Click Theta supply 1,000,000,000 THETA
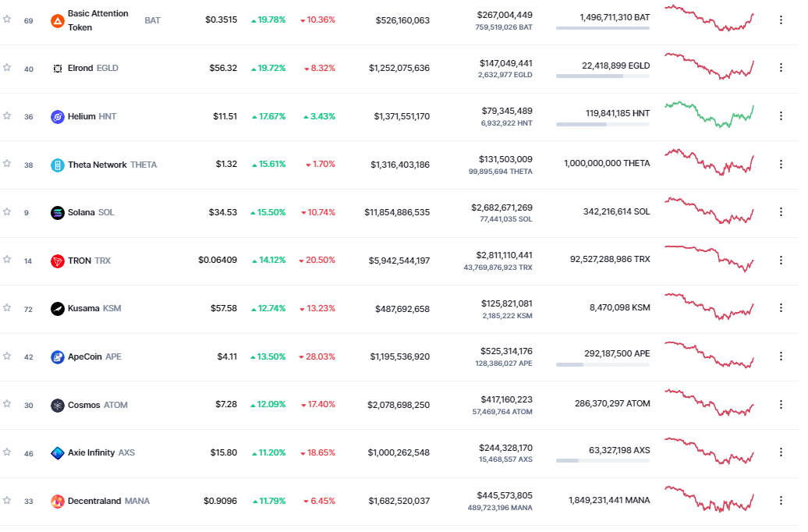 607,163
